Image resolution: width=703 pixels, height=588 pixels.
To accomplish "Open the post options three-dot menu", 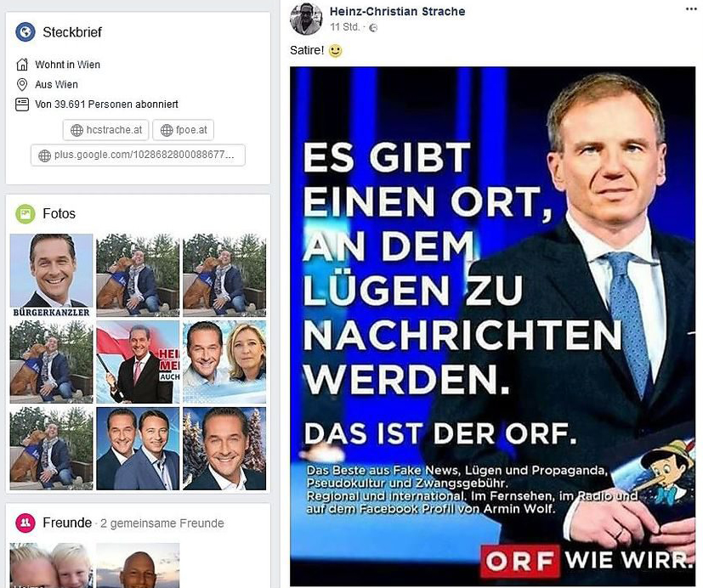I will (x=691, y=9).
